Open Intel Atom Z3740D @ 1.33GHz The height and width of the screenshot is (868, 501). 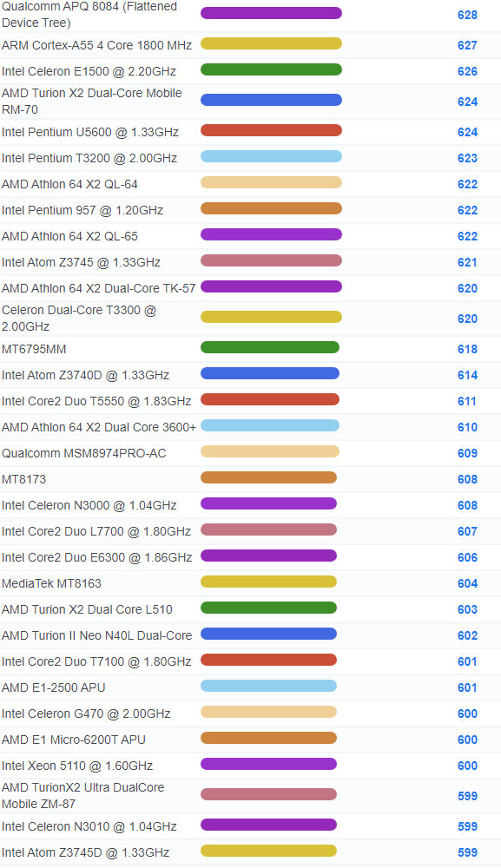pos(85,375)
